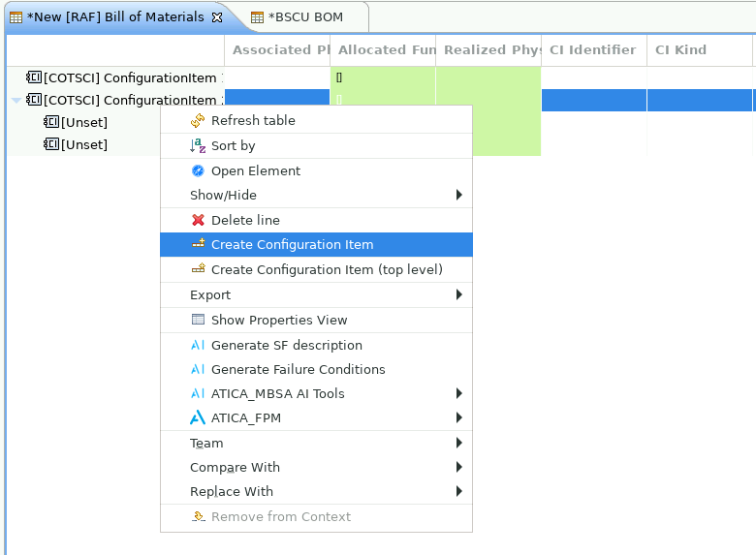Open the Show/Hide menu entry
The width and height of the screenshot is (756, 555).
pyautogui.click(x=316, y=195)
